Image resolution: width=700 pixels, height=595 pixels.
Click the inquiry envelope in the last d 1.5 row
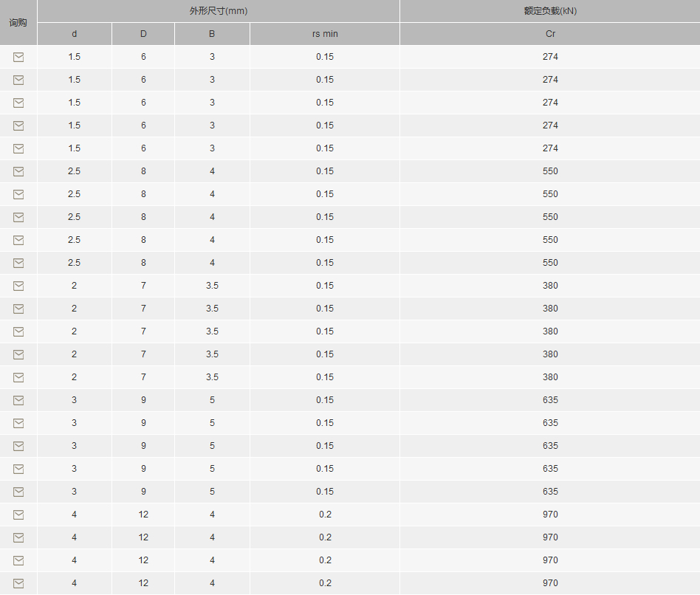click(18, 148)
